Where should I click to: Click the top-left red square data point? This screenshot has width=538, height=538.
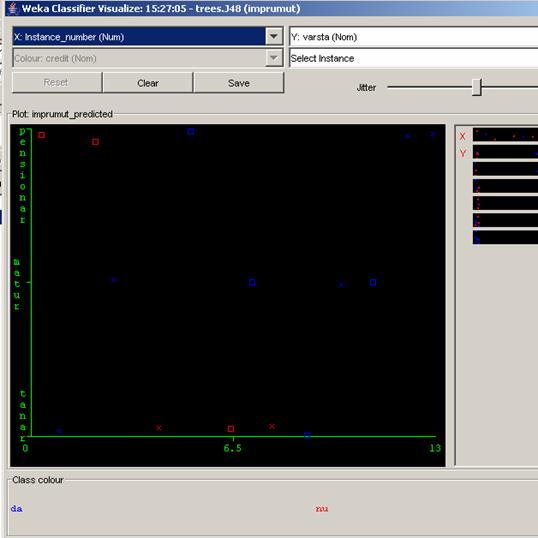[x=42, y=135]
